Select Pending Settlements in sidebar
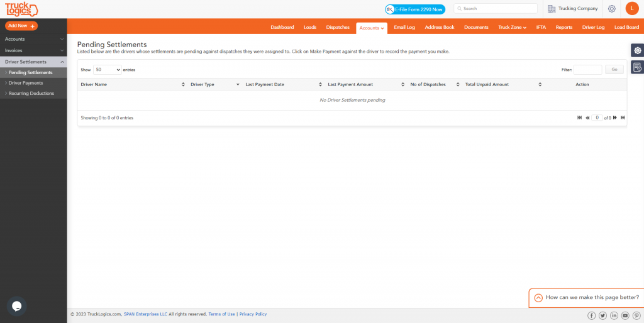 pyautogui.click(x=33, y=73)
